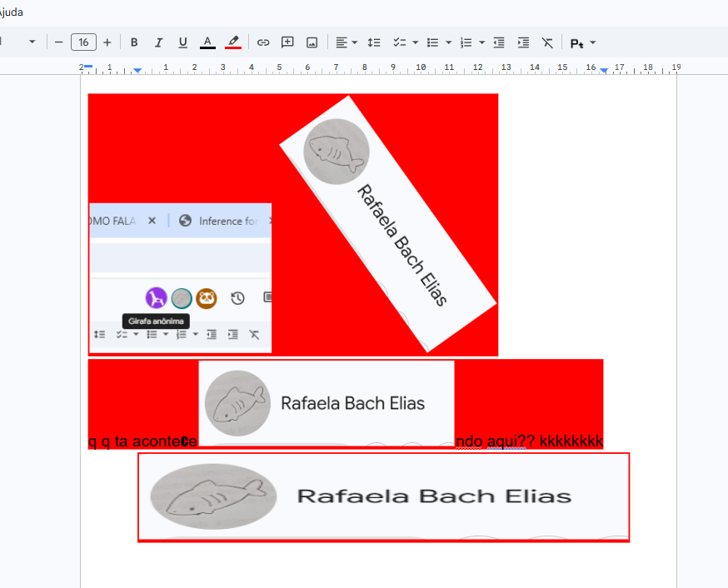The image size is (728, 588).
Task: Expand numbered list style options
Action: [482, 42]
